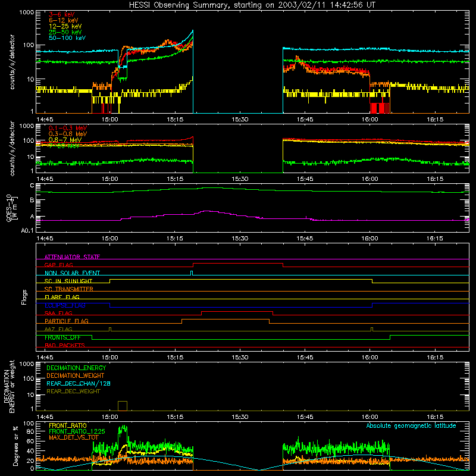Click the 'A0.1' GOES class tick label
Screen dimensions: 476x476
(27, 231)
